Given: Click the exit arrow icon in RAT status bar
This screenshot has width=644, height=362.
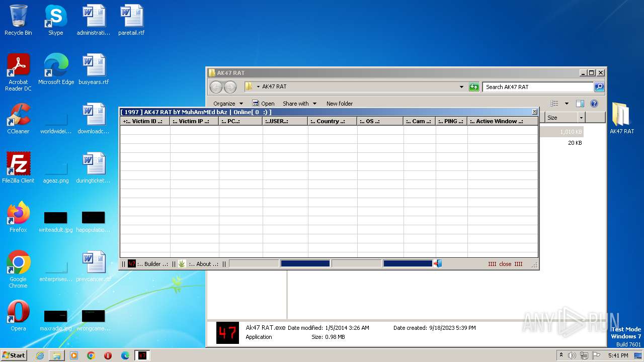Looking at the screenshot, I should click(438, 263).
